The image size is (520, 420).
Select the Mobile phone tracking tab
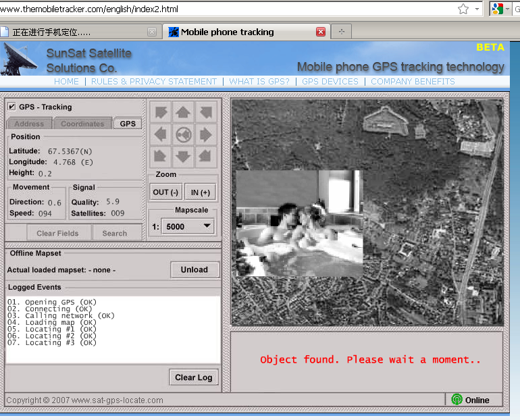[246, 32]
